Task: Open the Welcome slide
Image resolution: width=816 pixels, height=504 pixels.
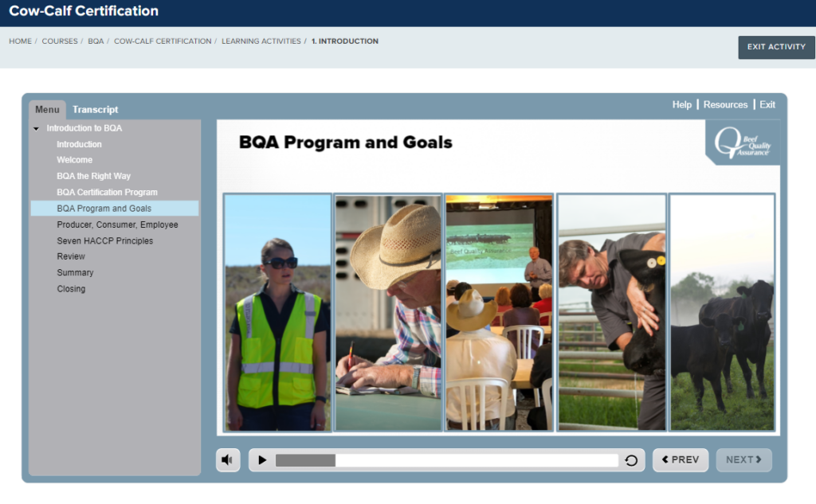Action: [x=74, y=160]
